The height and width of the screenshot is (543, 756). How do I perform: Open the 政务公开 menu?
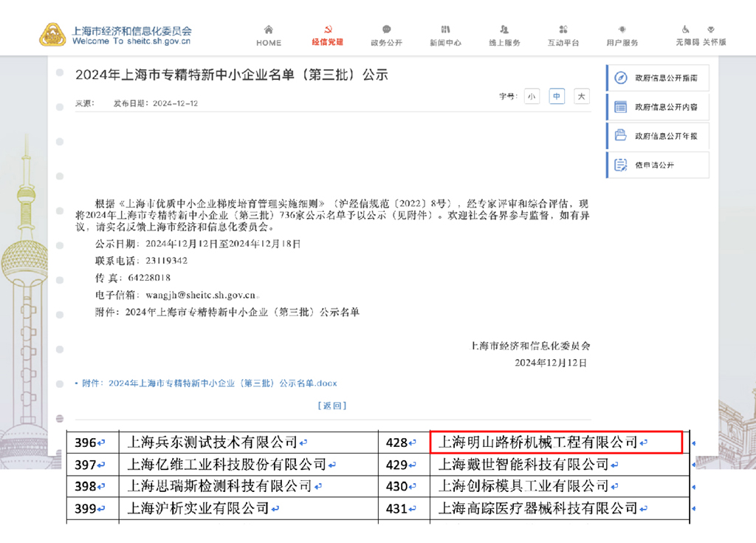click(386, 36)
